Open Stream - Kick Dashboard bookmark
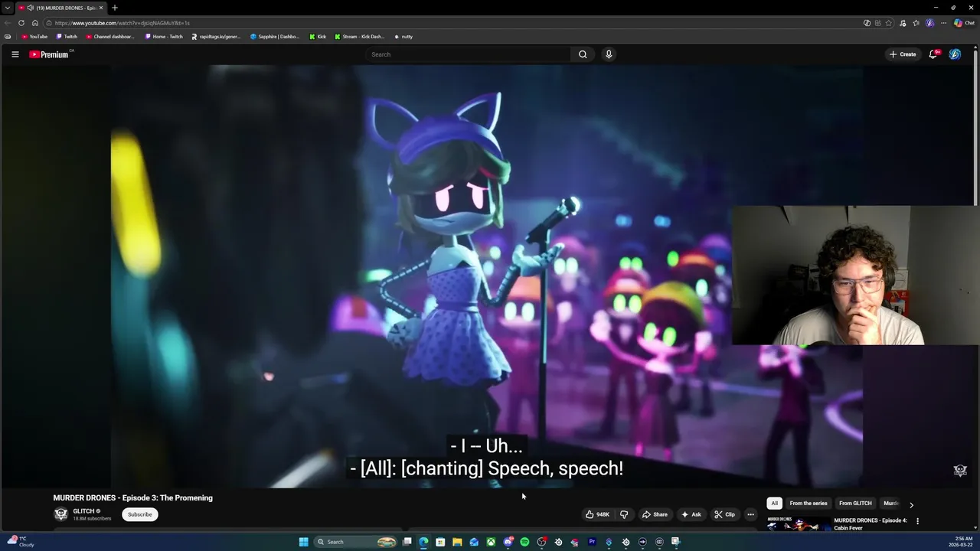This screenshot has height=551, width=980. [x=360, y=37]
